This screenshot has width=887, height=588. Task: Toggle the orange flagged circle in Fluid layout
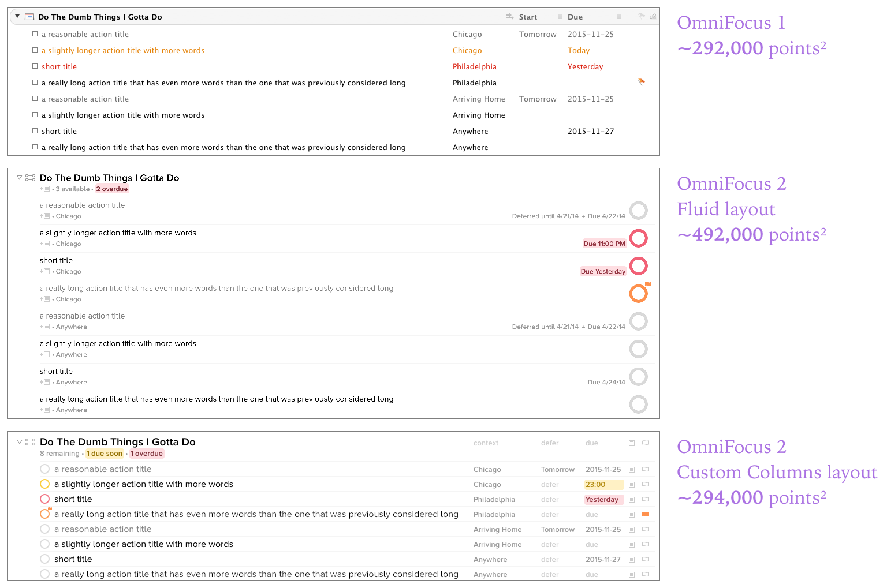(x=638, y=294)
